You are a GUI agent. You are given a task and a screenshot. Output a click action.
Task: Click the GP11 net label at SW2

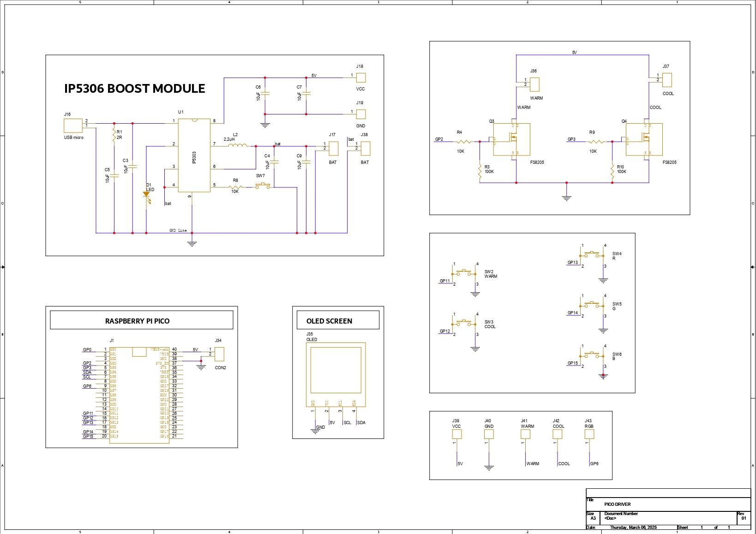pos(444,281)
